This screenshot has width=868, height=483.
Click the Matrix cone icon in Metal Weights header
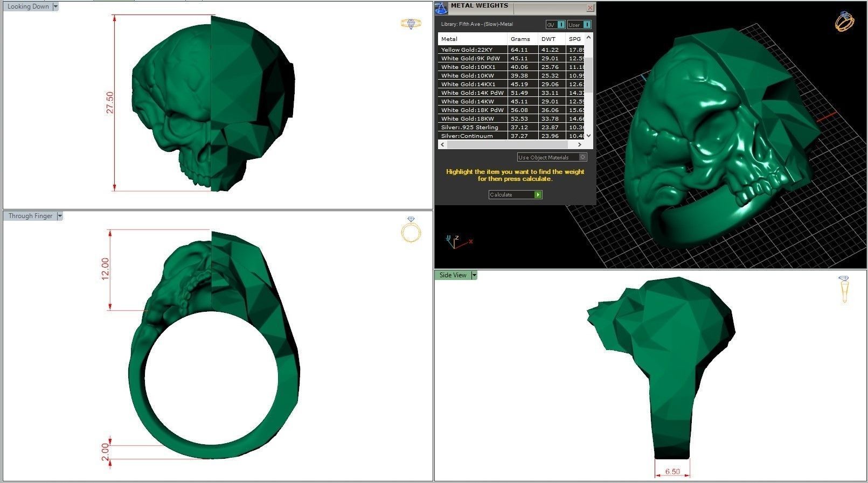pyautogui.click(x=441, y=8)
